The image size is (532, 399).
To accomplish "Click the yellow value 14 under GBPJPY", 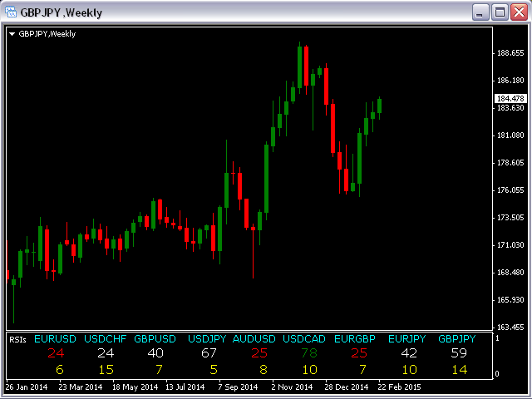I will (x=460, y=369).
